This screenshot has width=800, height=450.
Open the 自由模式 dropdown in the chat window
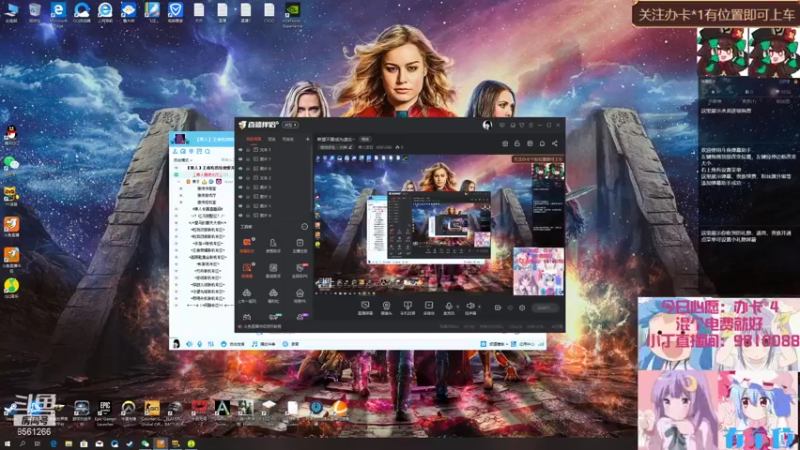coord(182,160)
